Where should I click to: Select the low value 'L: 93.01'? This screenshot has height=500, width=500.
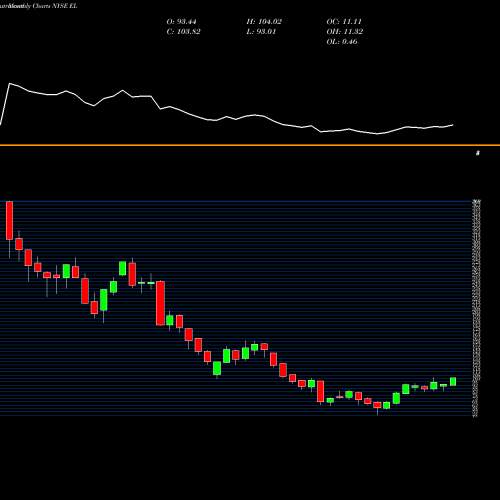[261, 32]
